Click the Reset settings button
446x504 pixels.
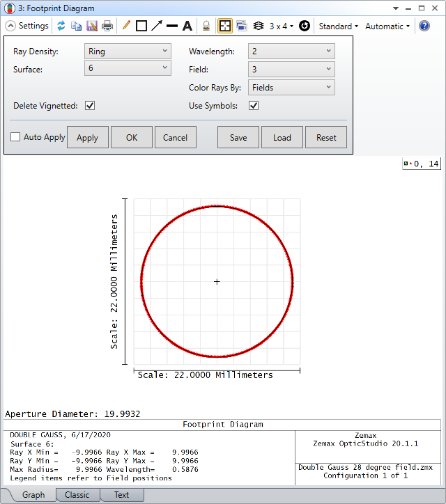point(326,137)
